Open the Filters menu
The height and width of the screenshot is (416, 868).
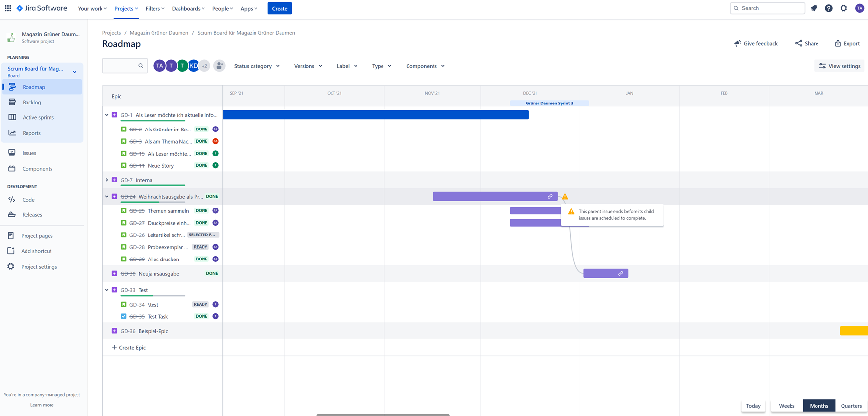coord(154,8)
